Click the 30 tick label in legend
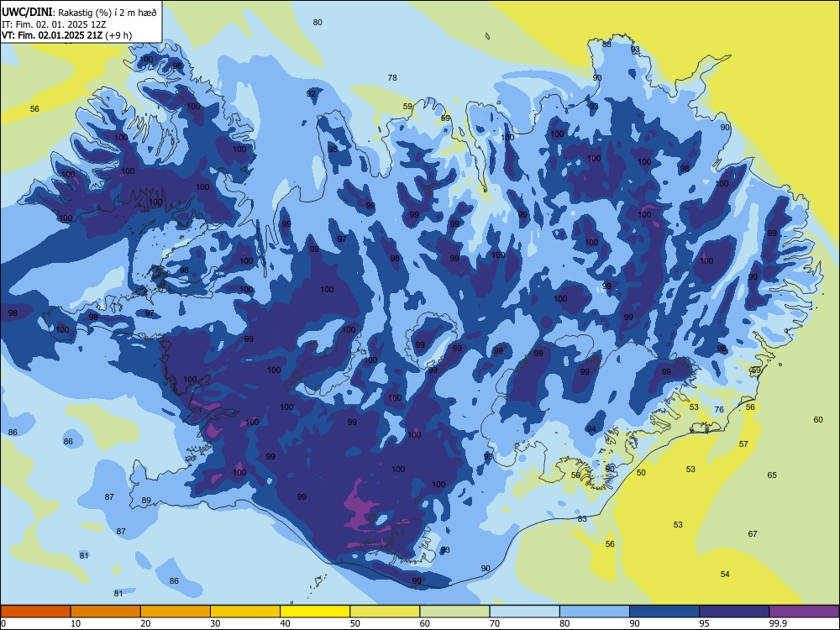 tap(215, 623)
